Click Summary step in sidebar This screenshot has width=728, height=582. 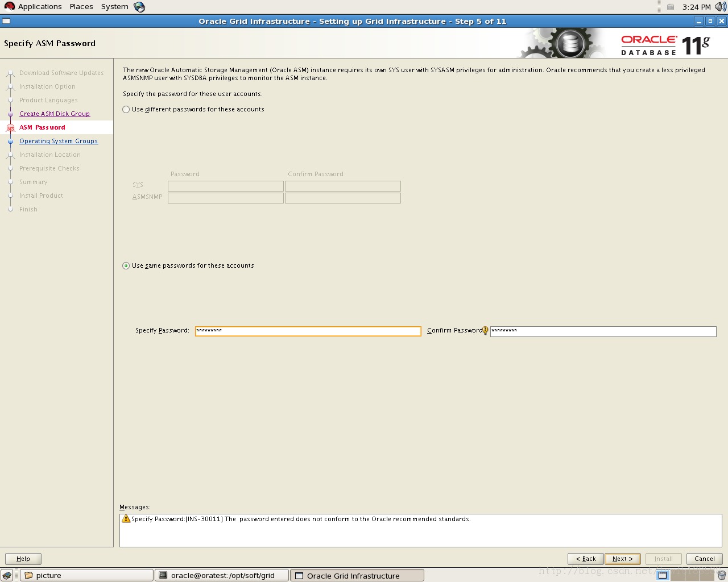[x=34, y=182]
